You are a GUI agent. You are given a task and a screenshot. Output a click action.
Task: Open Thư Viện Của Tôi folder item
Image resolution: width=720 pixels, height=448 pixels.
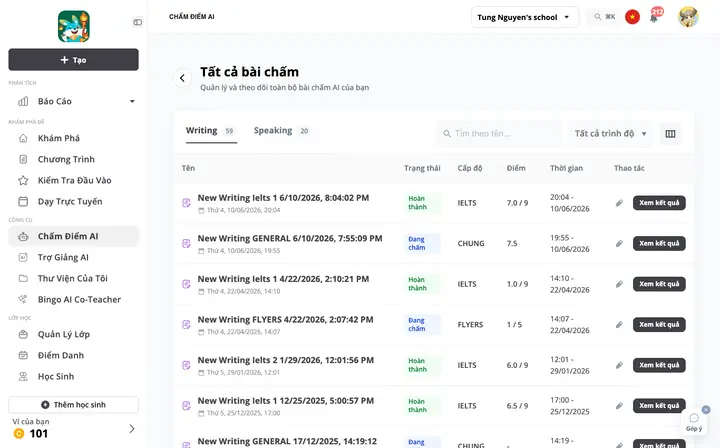(73, 279)
